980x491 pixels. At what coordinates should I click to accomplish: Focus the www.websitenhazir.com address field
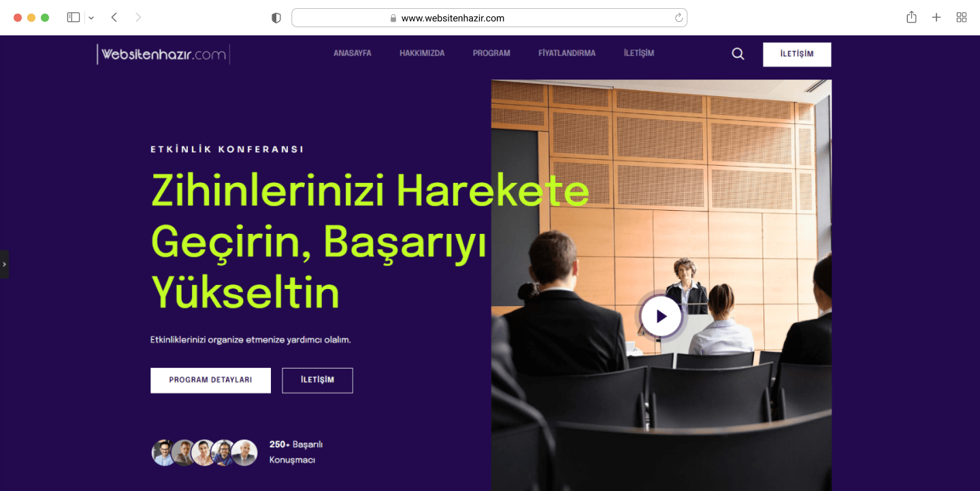pyautogui.click(x=489, y=18)
